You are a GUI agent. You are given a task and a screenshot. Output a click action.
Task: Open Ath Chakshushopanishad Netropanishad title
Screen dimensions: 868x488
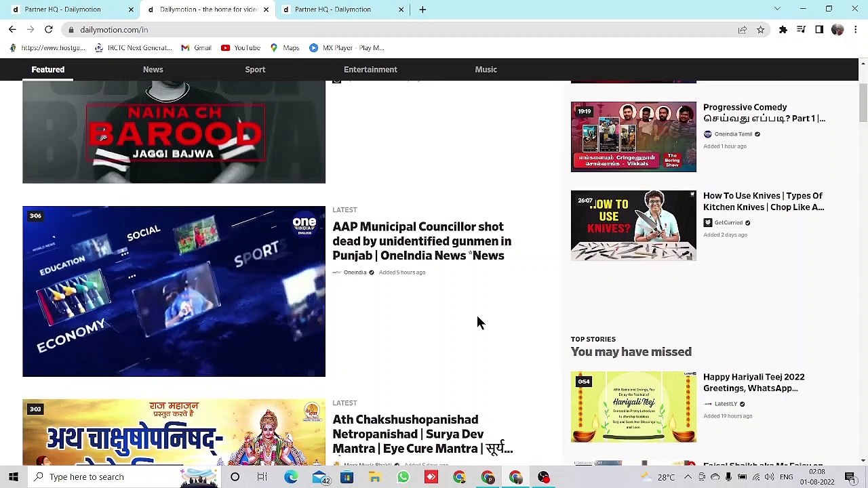click(x=422, y=434)
